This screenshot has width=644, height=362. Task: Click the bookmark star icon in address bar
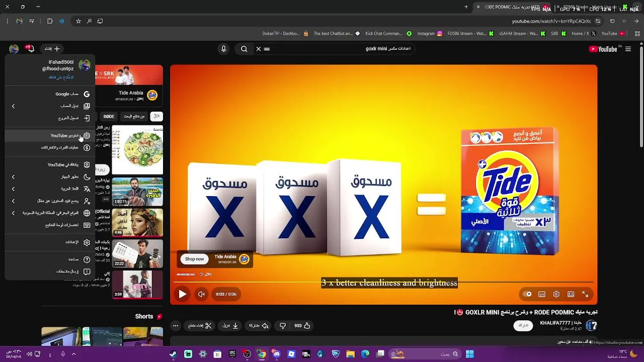(78, 21)
